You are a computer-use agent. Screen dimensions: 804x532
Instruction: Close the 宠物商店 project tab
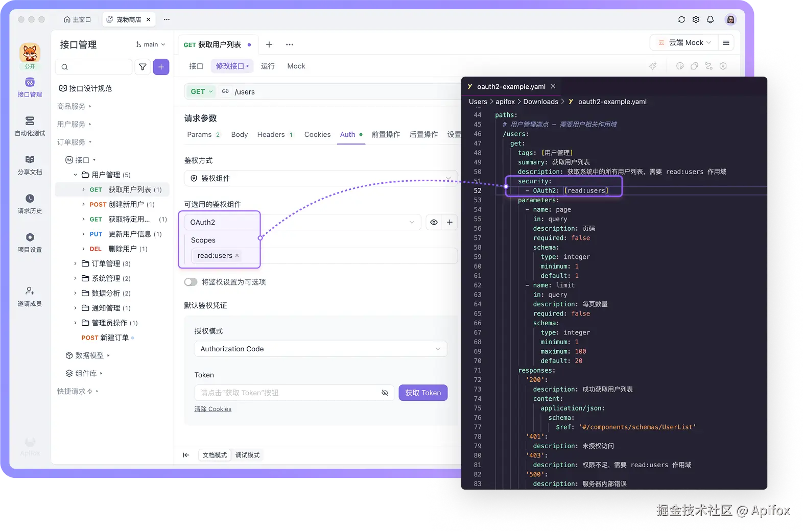[148, 19]
